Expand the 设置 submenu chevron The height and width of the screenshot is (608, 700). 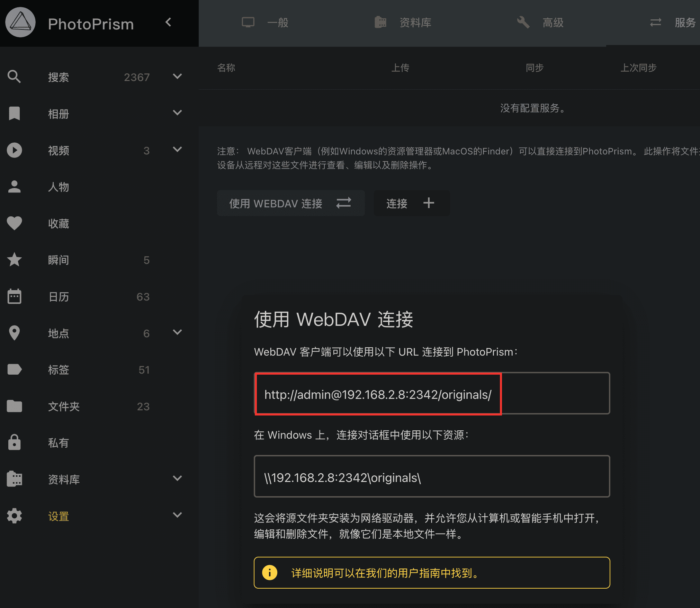pos(177,515)
